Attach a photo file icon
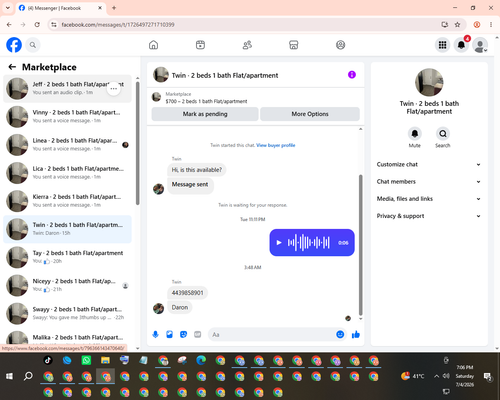Screen dimensions: 500x400 [x=169, y=334]
